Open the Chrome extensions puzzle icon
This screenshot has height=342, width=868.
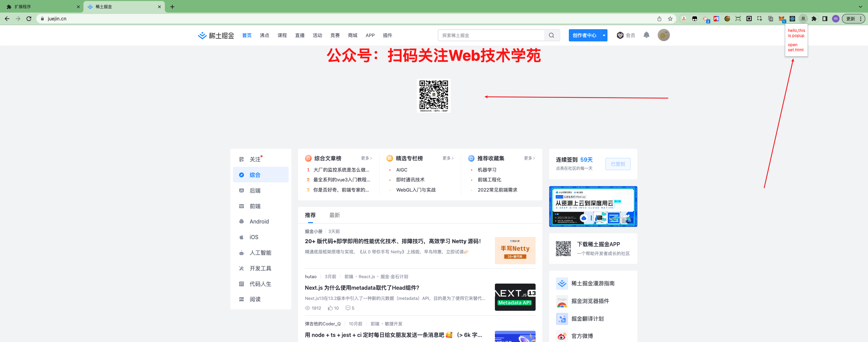(x=813, y=19)
